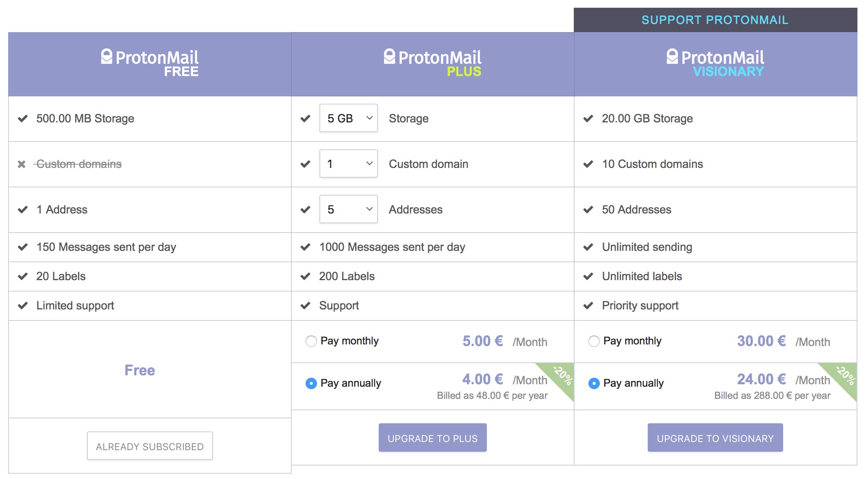Click the ProtonMail Plus column header
Screen dimensions: 868x479
[432, 64]
